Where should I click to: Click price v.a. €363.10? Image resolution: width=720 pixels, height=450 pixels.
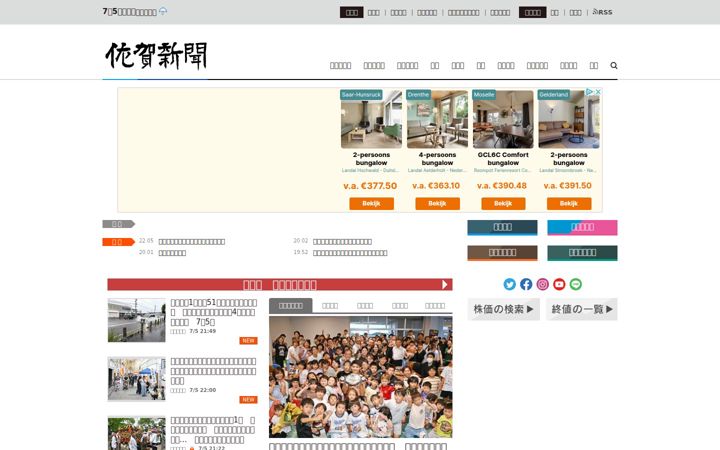(436, 186)
